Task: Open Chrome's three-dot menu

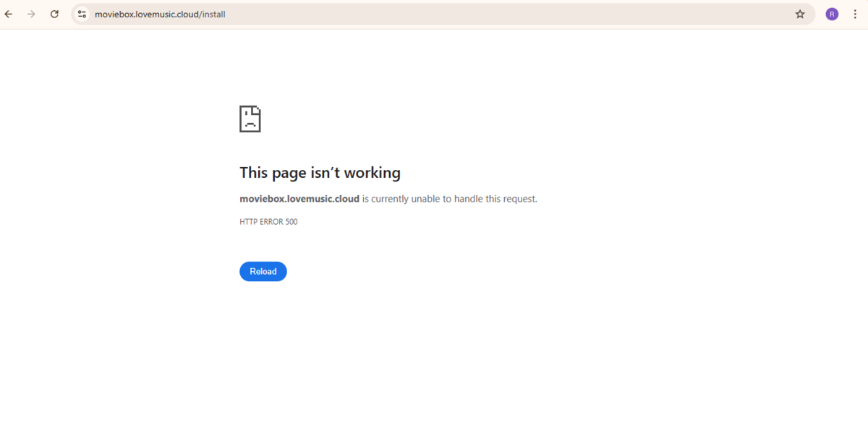Action: click(855, 14)
